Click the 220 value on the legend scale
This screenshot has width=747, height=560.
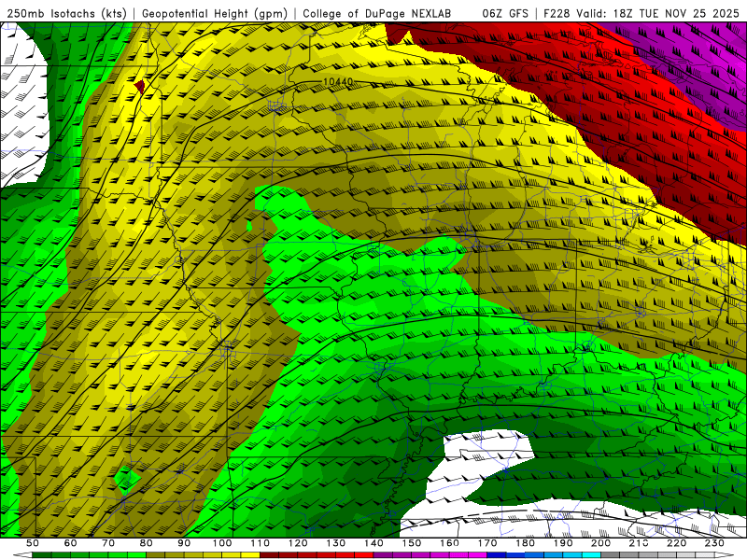click(677, 543)
